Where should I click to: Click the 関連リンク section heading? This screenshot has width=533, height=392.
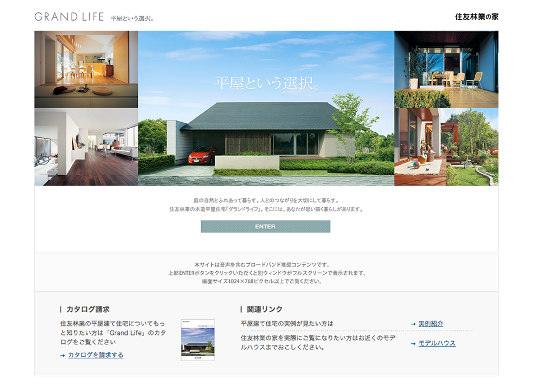(265, 309)
